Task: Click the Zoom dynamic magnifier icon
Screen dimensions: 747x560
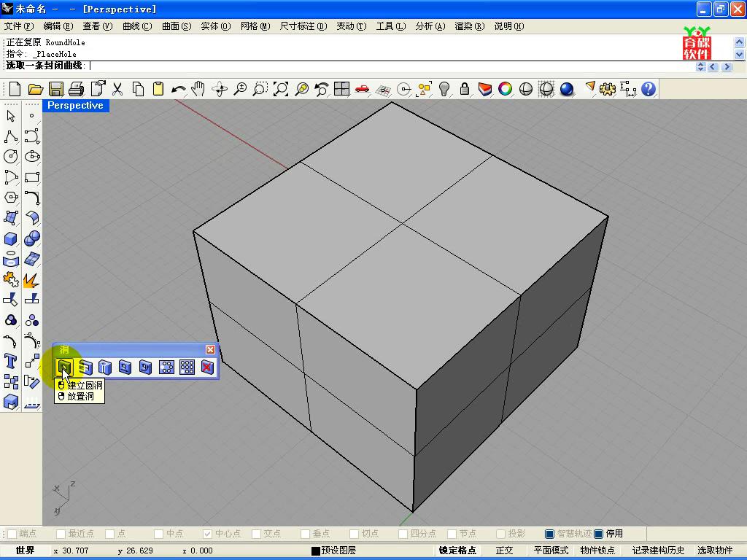Action: pos(241,89)
